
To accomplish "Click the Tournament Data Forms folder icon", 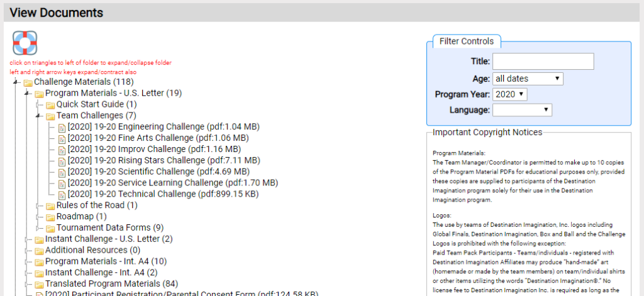I will 50,228.
